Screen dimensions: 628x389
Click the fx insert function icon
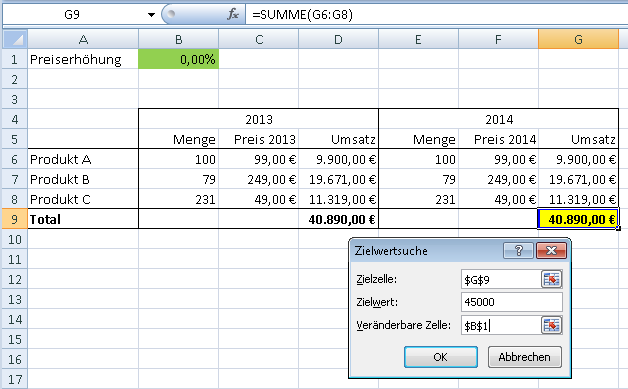[233, 15]
